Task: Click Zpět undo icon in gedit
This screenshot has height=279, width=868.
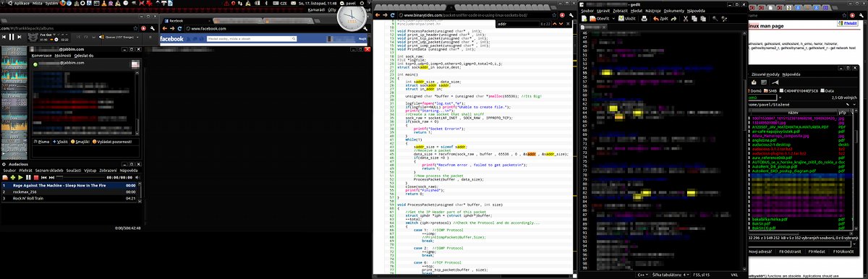Action: point(660,19)
